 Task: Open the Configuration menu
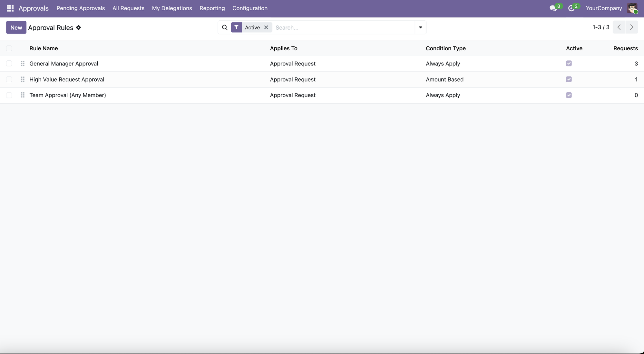250,8
